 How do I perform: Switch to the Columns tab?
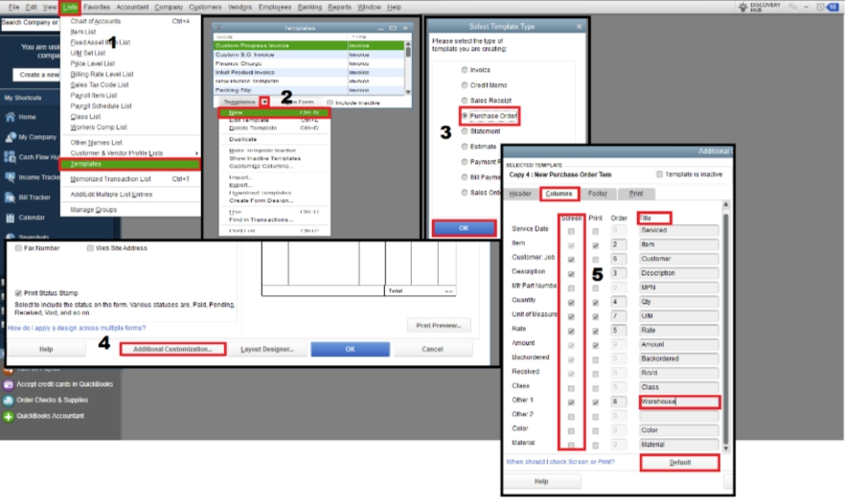tap(559, 194)
